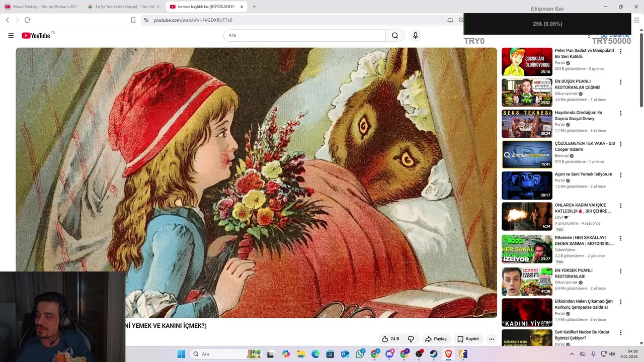This screenshot has height=362, width=644.
Task: Click the YouTube search magnifier button
Action: [x=395, y=35]
